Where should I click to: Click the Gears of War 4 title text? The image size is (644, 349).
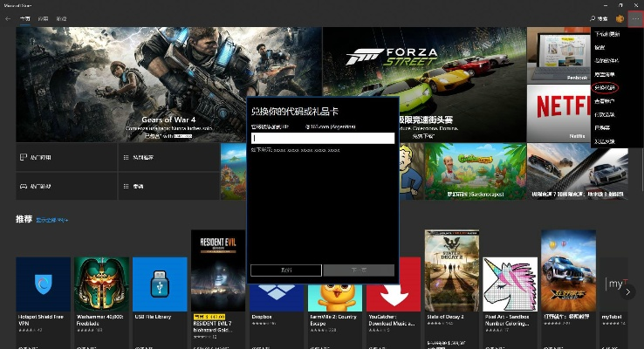pos(168,120)
